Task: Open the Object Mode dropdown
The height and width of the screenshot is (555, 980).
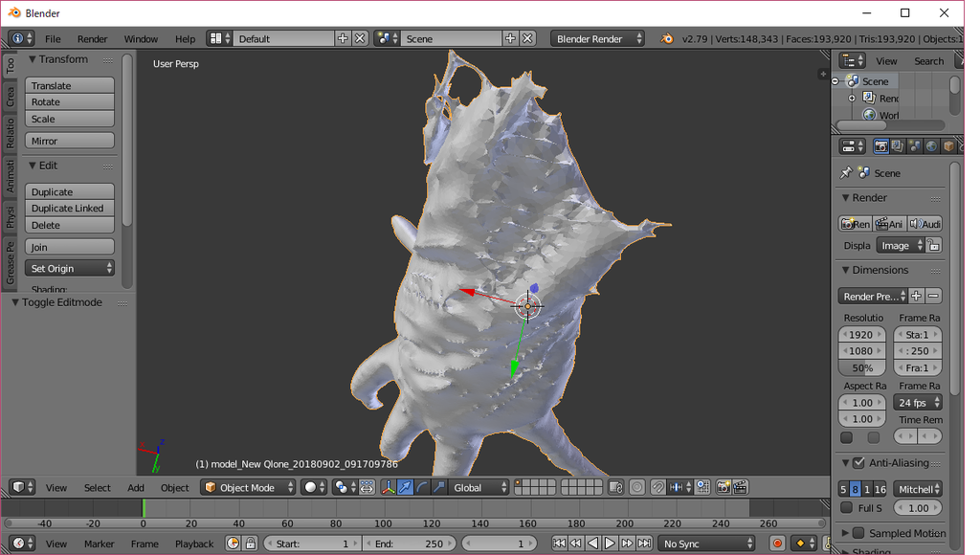Action: click(248, 487)
